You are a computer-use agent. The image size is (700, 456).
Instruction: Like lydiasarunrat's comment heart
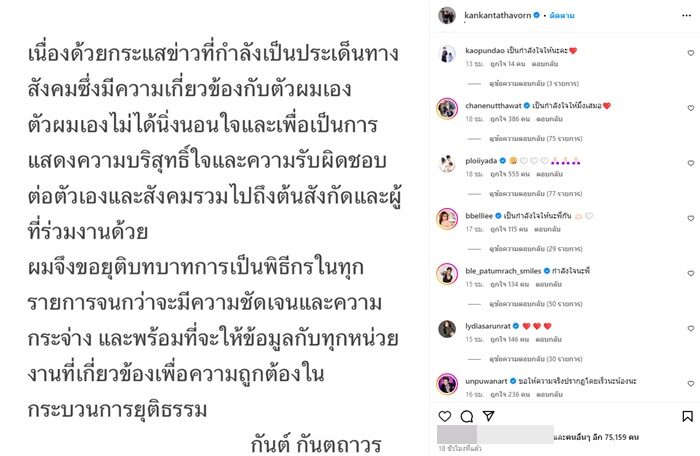pyautogui.click(x=691, y=328)
